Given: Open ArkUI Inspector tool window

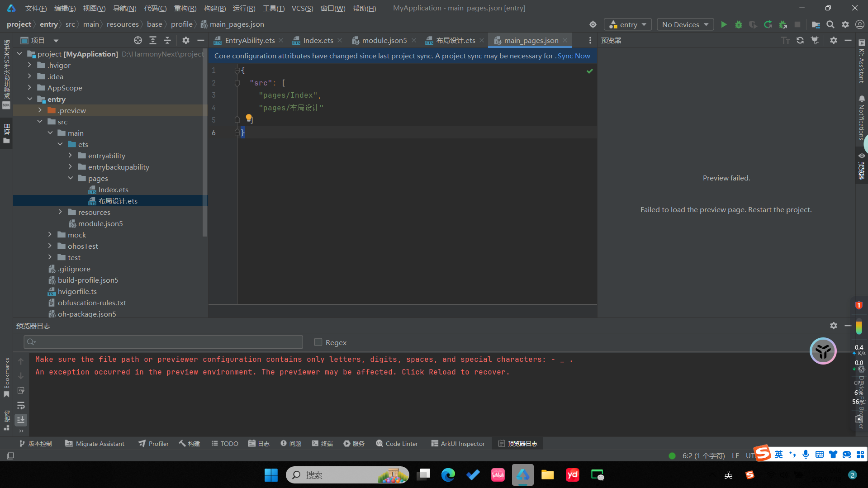Looking at the screenshot, I should point(458,444).
